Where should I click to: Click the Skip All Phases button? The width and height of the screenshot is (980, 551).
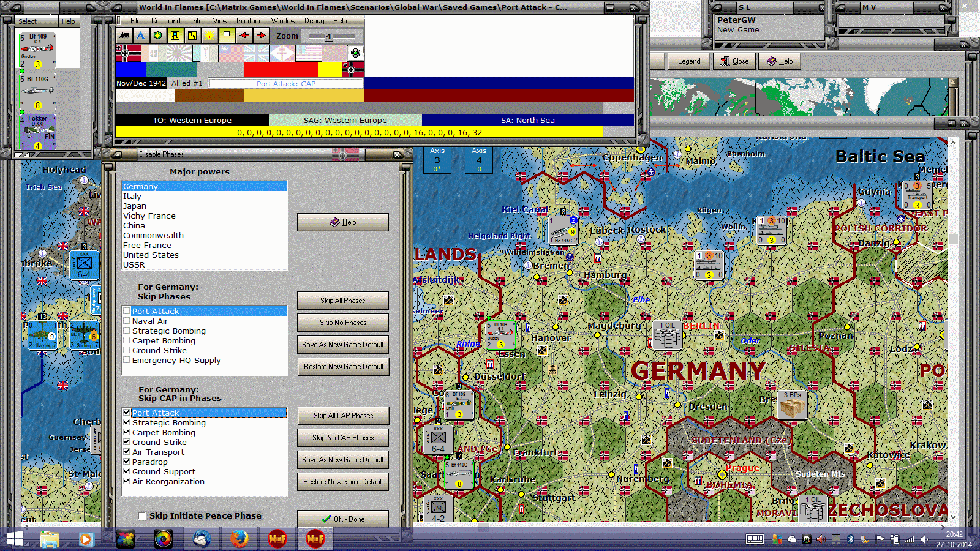point(343,301)
